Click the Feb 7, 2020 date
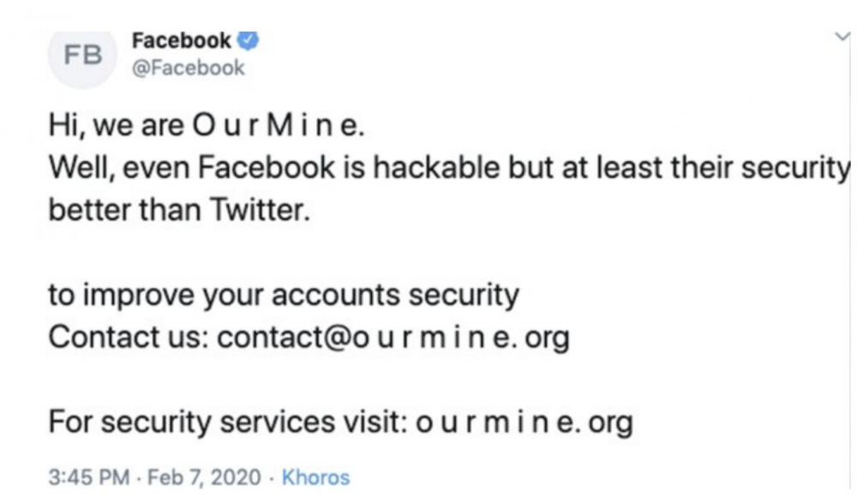 pyautogui.click(x=204, y=477)
